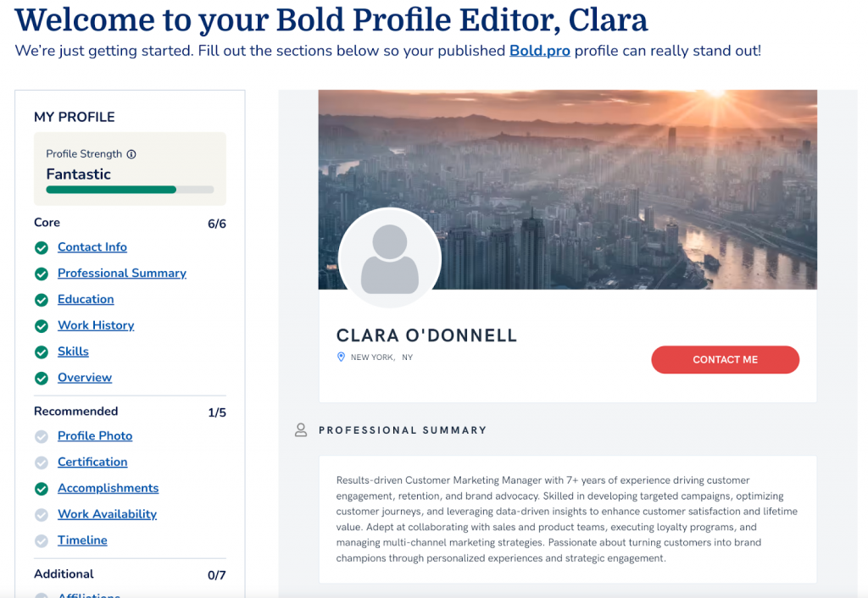The width and height of the screenshot is (868, 598).
Task: Click the gray check circle beside Certification
Action: [x=41, y=462]
